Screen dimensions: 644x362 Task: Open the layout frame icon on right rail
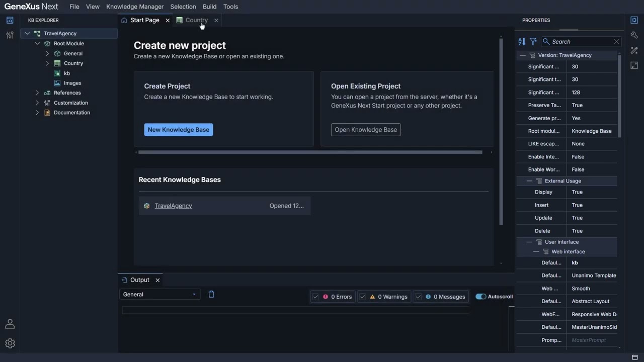pos(634,65)
